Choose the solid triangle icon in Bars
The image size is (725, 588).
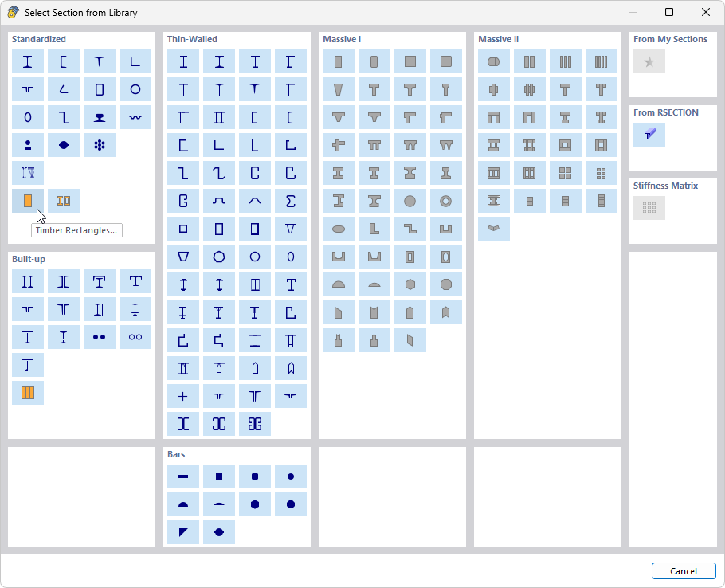click(x=183, y=532)
